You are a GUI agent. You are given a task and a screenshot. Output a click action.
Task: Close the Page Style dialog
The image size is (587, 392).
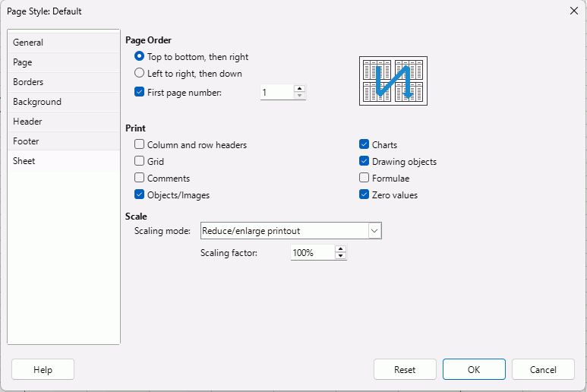tap(573, 11)
